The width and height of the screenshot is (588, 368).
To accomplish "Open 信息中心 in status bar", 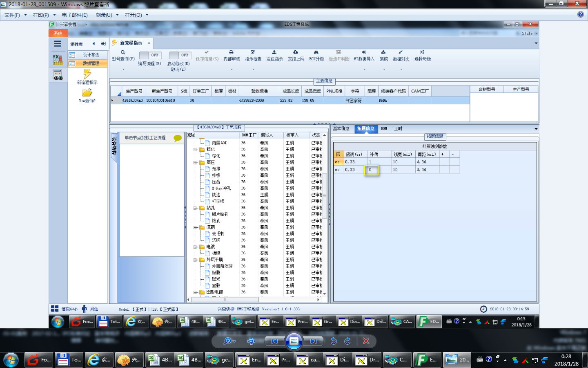I will pos(65,309).
